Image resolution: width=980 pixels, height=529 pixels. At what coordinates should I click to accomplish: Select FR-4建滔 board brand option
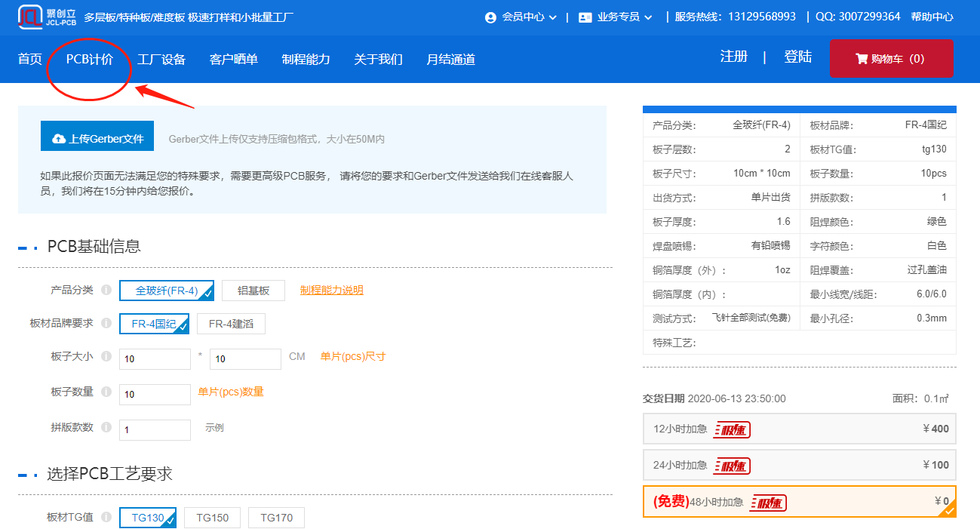[231, 324]
